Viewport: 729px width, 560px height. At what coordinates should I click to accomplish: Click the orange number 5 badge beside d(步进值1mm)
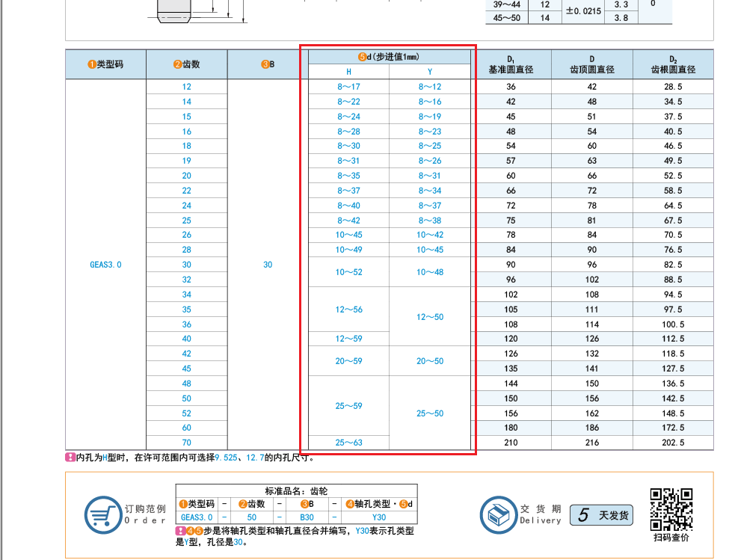coord(362,57)
